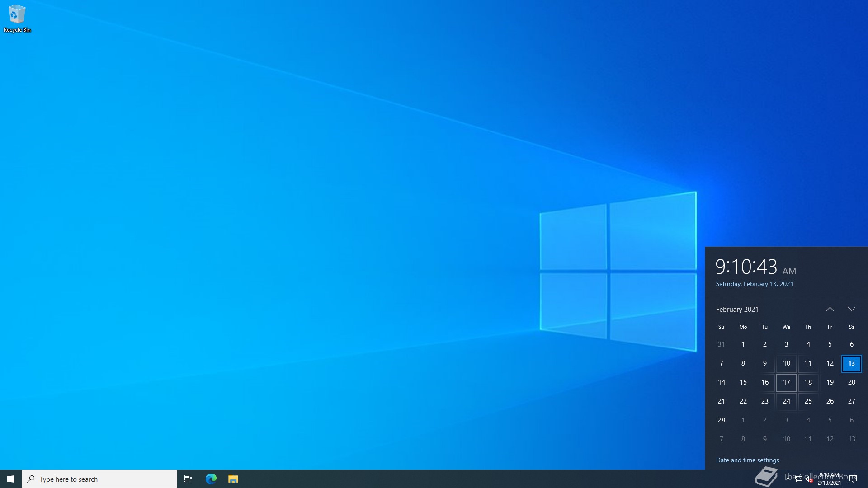Open the Windows Start menu
Viewport: 868px width, 488px height.
(x=11, y=479)
